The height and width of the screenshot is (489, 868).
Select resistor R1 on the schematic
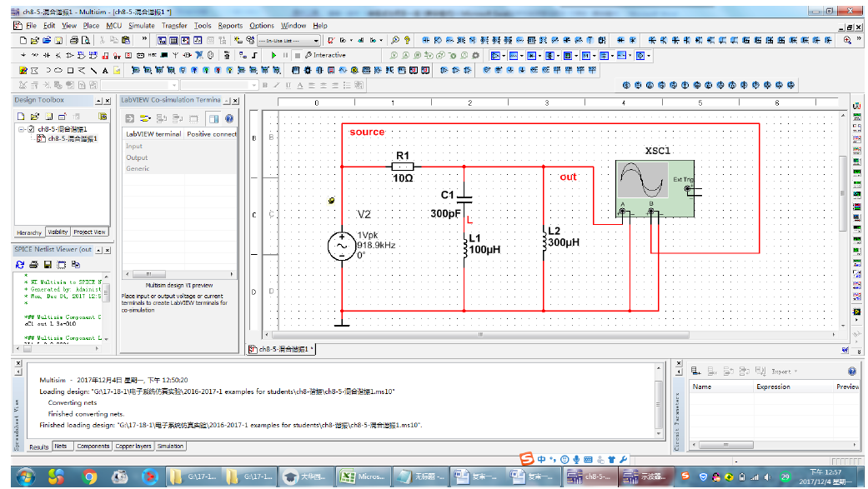pos(403,167)
